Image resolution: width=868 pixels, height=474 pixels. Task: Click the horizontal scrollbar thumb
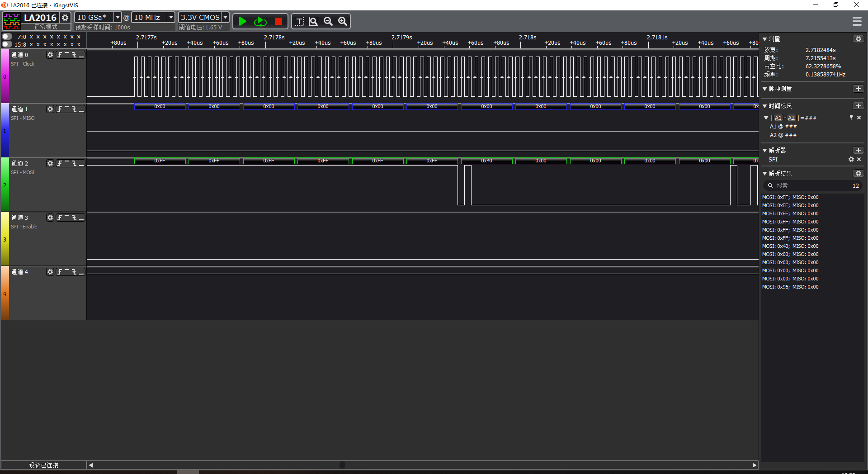(x=342, y=465)
